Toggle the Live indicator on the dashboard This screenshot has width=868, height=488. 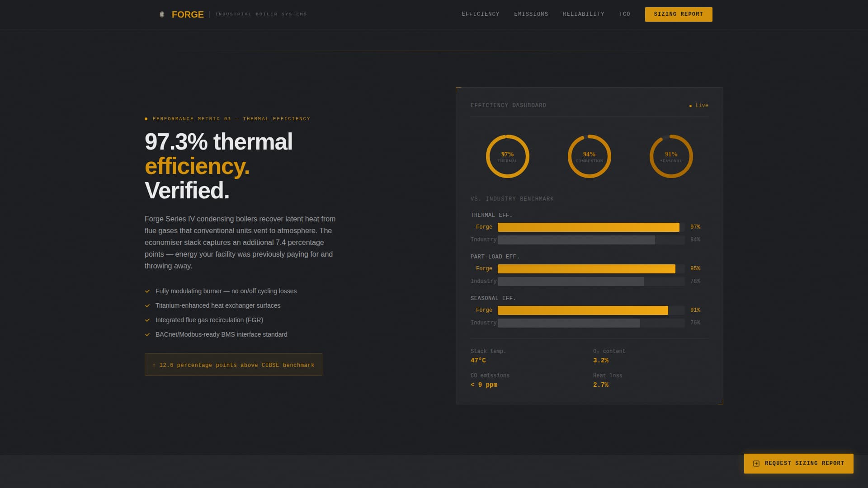click(x=698, y=105)
